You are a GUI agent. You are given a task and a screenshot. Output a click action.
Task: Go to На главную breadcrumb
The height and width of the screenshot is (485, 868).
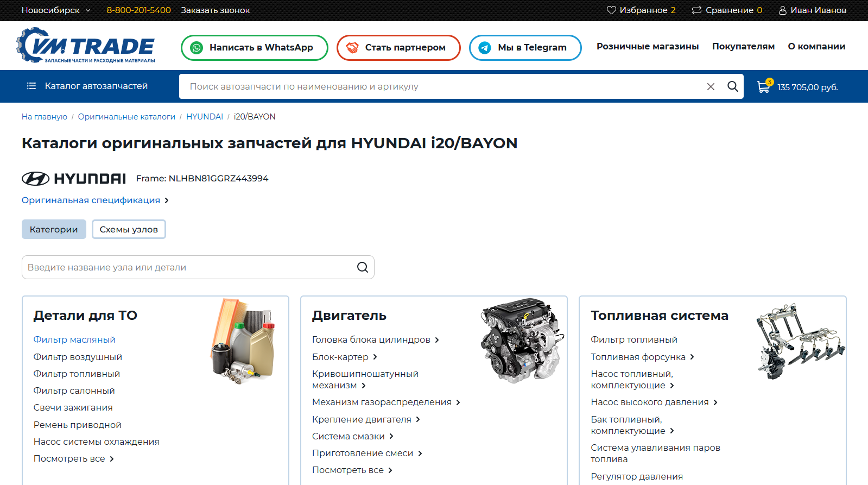pos(45,117)
